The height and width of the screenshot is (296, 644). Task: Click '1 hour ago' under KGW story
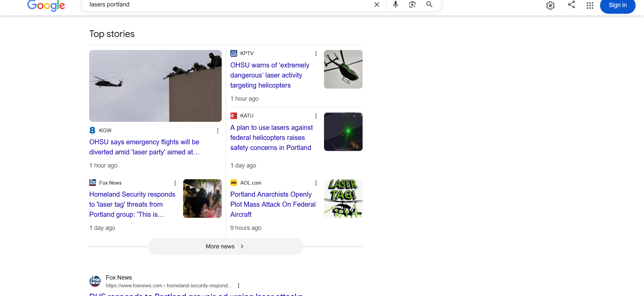103,165
